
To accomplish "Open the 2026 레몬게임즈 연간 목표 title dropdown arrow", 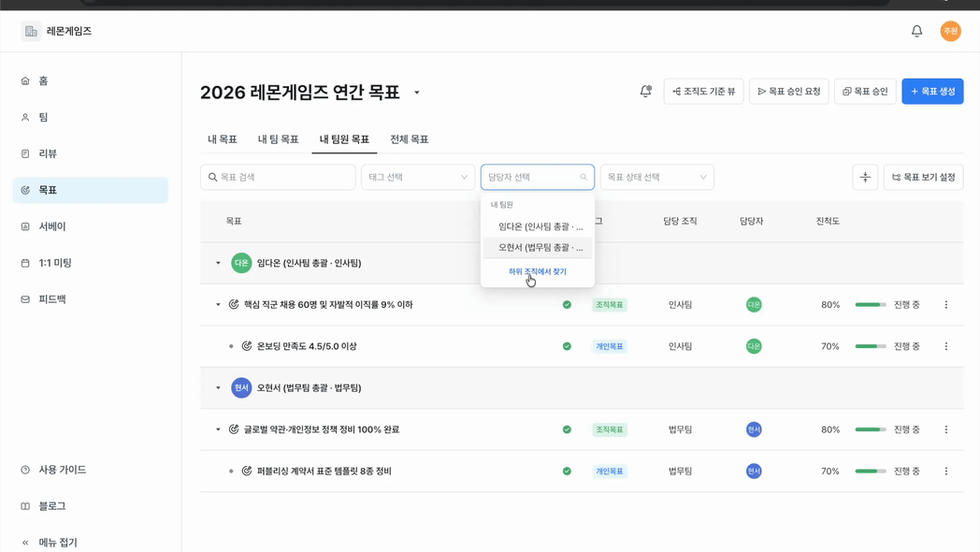I will [417, 93].
